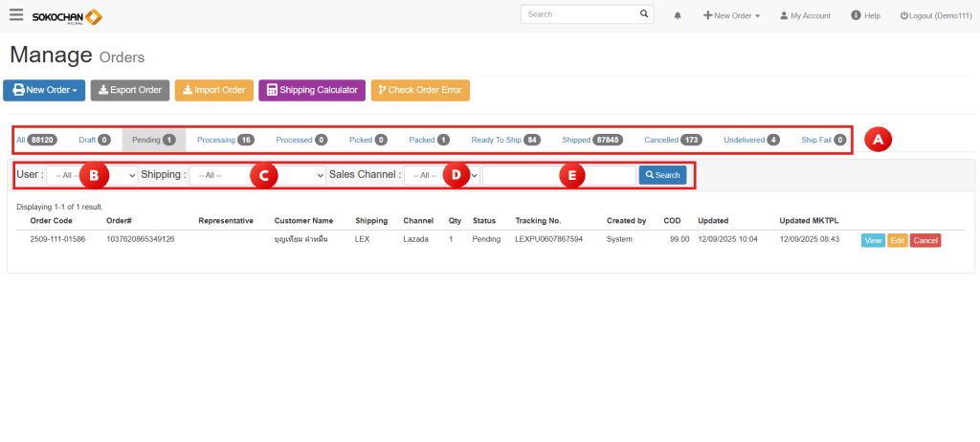
Task: Click the order search keyword field
Action: tap(559, 176)
